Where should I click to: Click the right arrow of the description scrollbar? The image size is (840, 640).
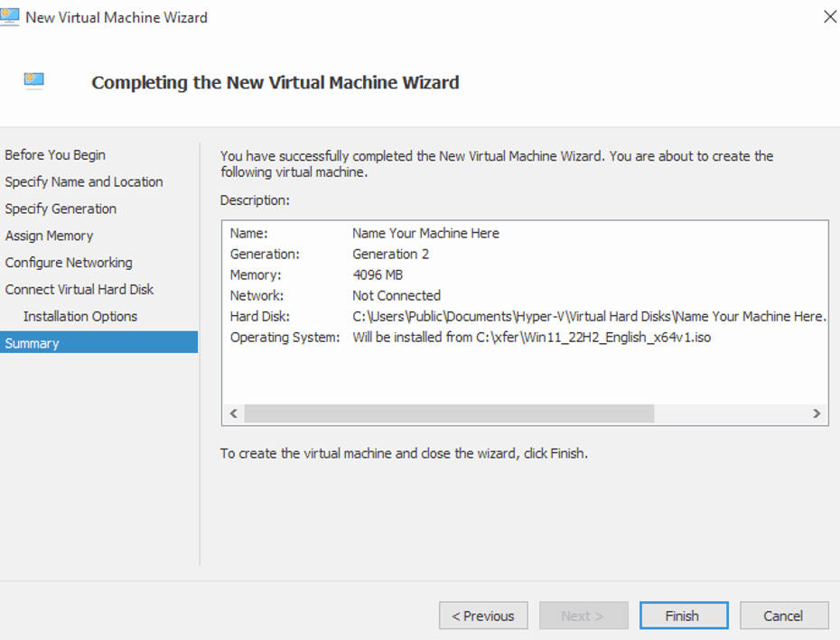[x=817, y=413]
